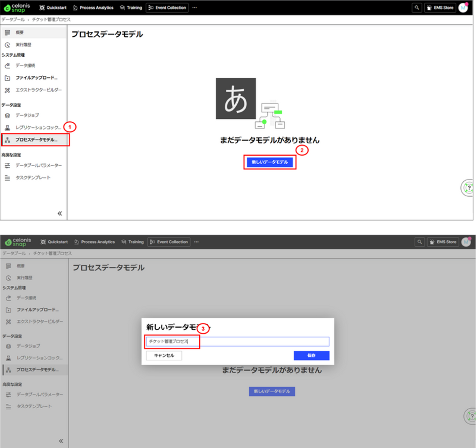Open 実行履歴 clock icon in upper screenshot
The height and width of the screenshot is (448, 476).
tap(8, 45)
